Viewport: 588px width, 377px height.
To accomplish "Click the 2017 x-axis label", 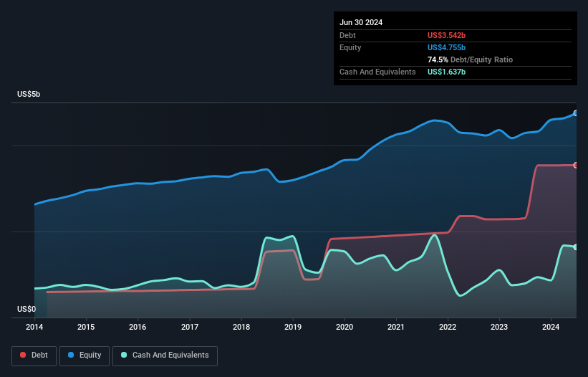I will click(x=190, y=327).
